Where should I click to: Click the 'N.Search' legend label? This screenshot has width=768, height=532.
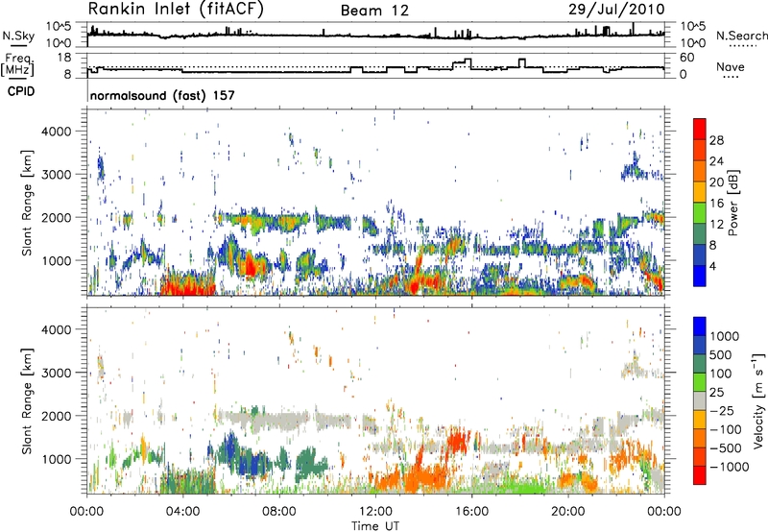tap(741, 36)
